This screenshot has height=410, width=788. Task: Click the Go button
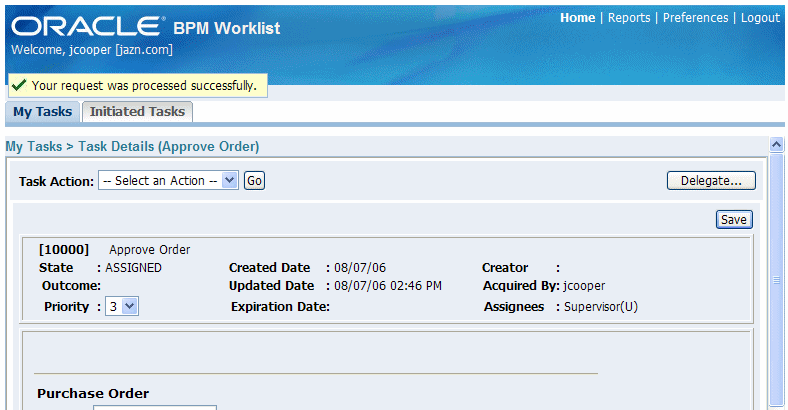click(254, 180)
